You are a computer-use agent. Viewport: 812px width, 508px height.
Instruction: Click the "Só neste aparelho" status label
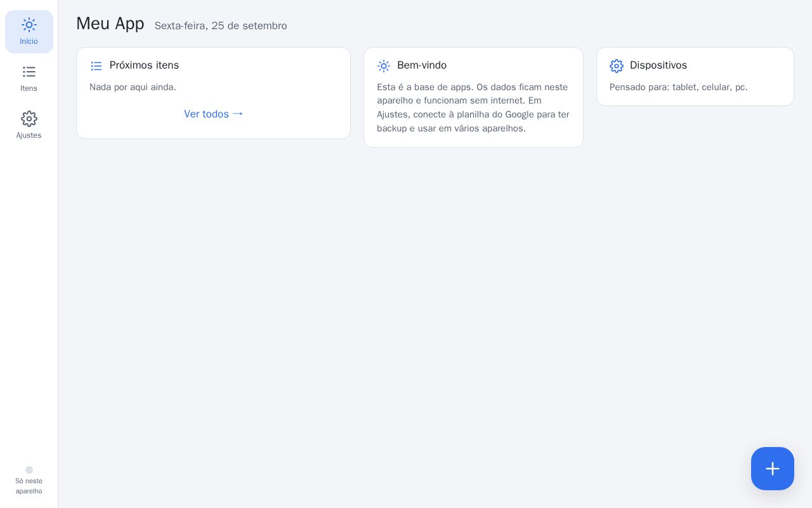(29, 486)
